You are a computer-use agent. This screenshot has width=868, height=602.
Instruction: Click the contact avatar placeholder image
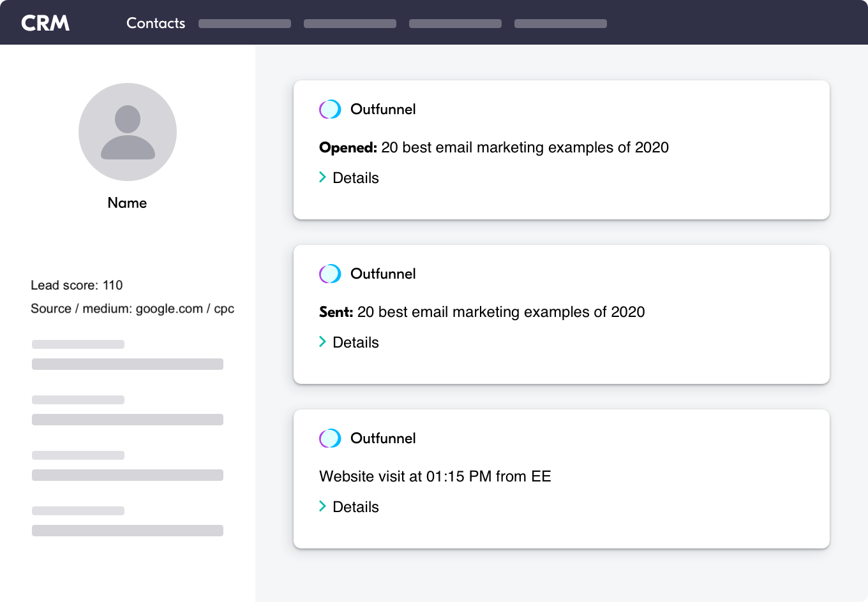pos(128,132)
